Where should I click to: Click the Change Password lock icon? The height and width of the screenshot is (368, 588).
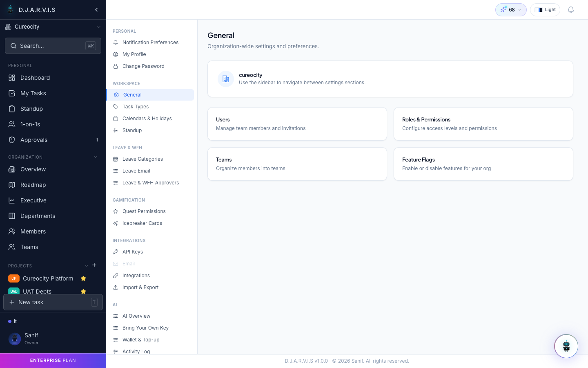[x=116, y=66]
